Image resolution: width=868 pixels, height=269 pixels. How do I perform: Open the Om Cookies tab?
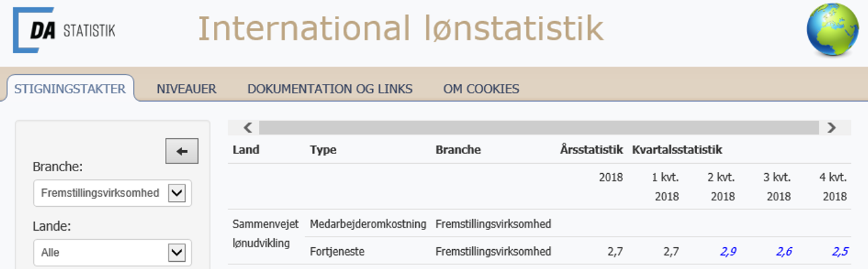481,89
